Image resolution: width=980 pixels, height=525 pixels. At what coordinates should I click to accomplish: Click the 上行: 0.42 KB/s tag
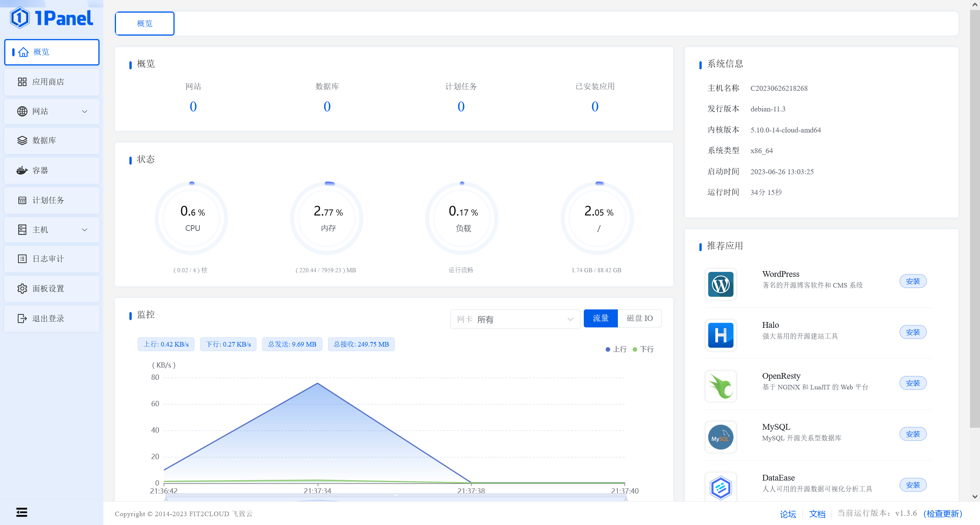(166, 344)
